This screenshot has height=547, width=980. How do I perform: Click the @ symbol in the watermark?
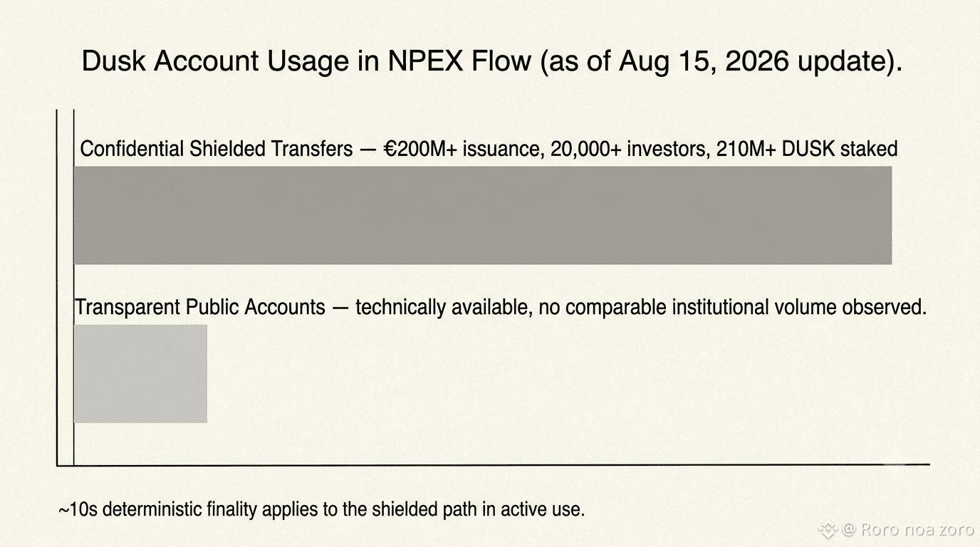click(x=848, y=529)
